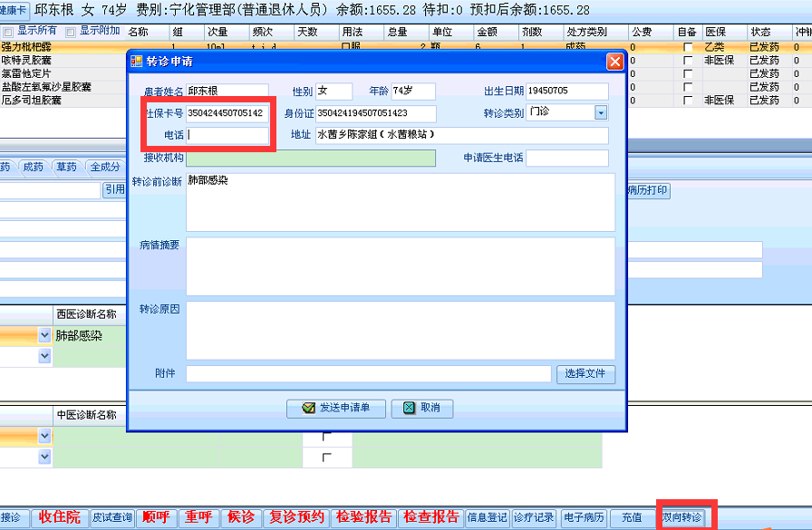The image size is (812, 530).
Task: Open the 电子病历 button
Action: tap(585, 517)
